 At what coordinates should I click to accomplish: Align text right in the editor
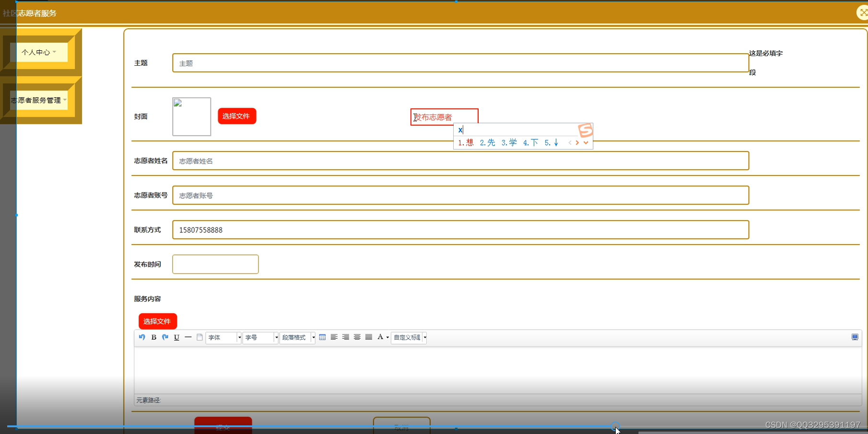tap(345, 337)
